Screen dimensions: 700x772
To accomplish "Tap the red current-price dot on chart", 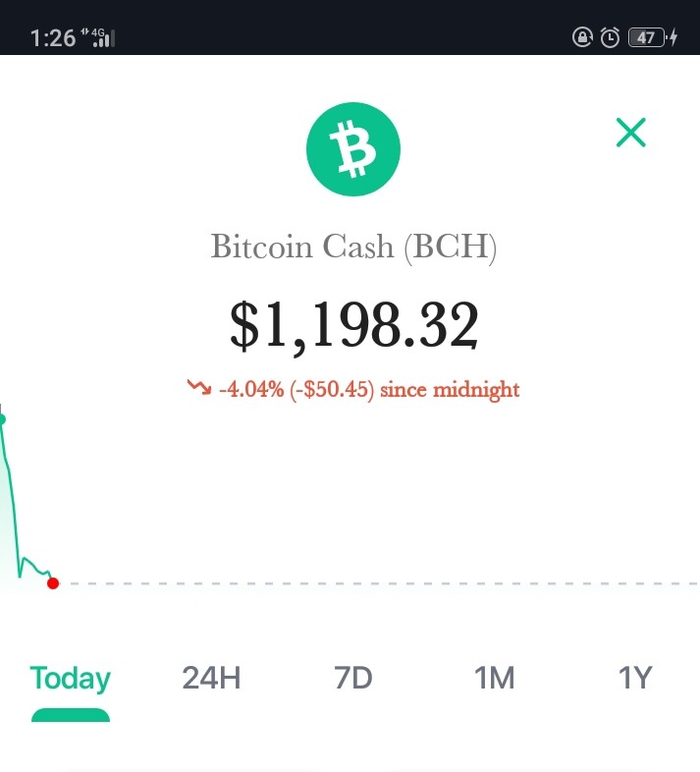I will [x=53, y=583].
